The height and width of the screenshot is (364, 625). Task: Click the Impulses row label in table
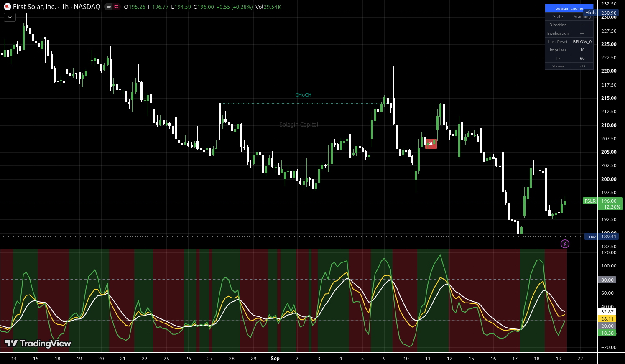coord(558,50)
